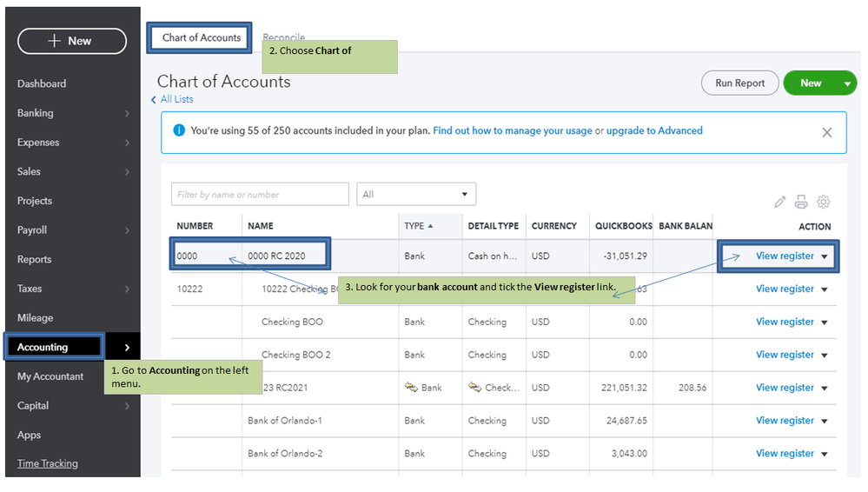
Task: Click the print icon above the table
Action: click(801, 202)
